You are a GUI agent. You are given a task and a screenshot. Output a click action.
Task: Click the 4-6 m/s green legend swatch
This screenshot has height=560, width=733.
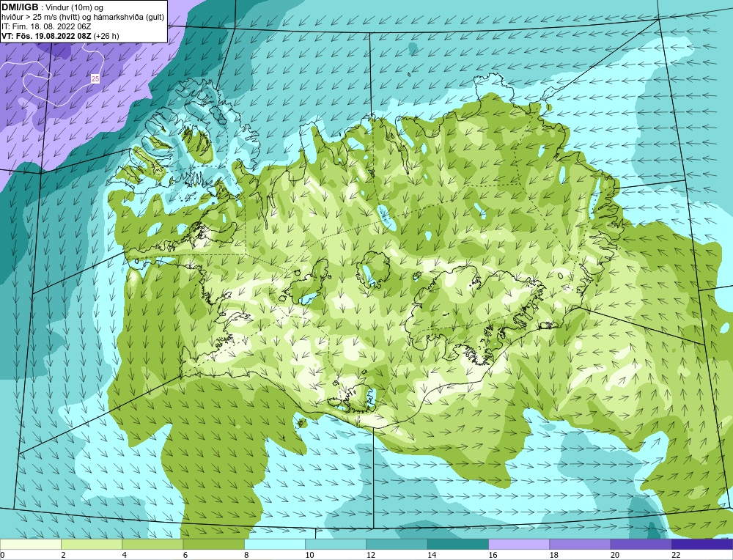point(153,545)
